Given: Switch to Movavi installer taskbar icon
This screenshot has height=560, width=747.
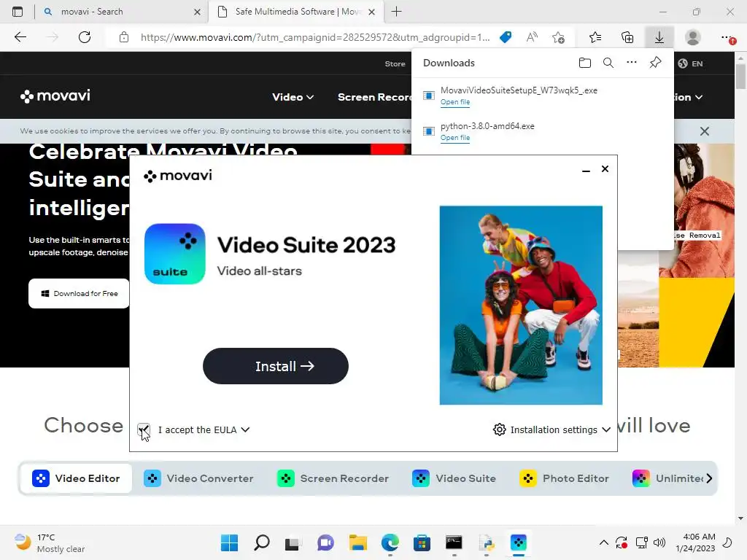Looking at the screenshot, I should coord(519,542).
